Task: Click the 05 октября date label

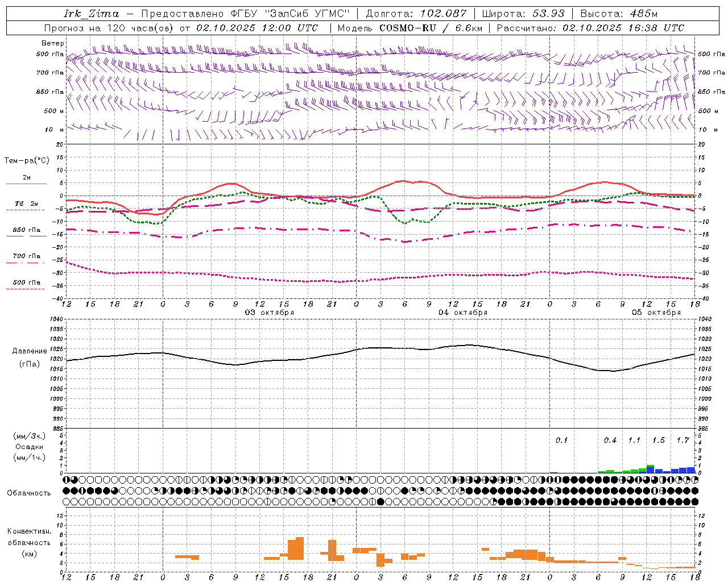Action: click(x=656, y=313)
